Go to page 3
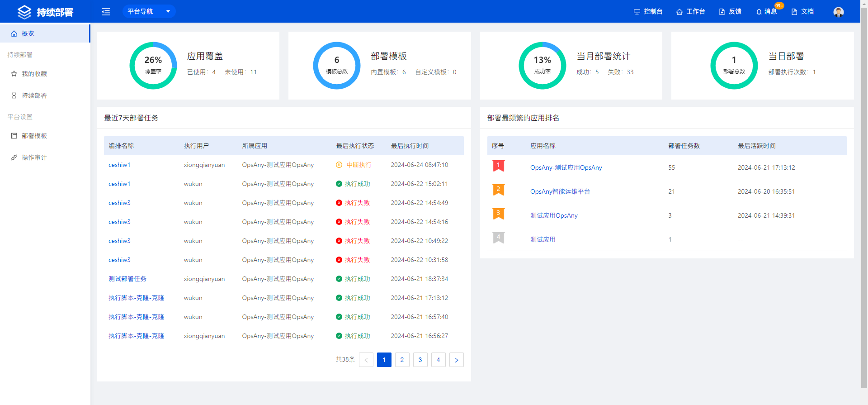868x405 pixels. tap(420, 360)
